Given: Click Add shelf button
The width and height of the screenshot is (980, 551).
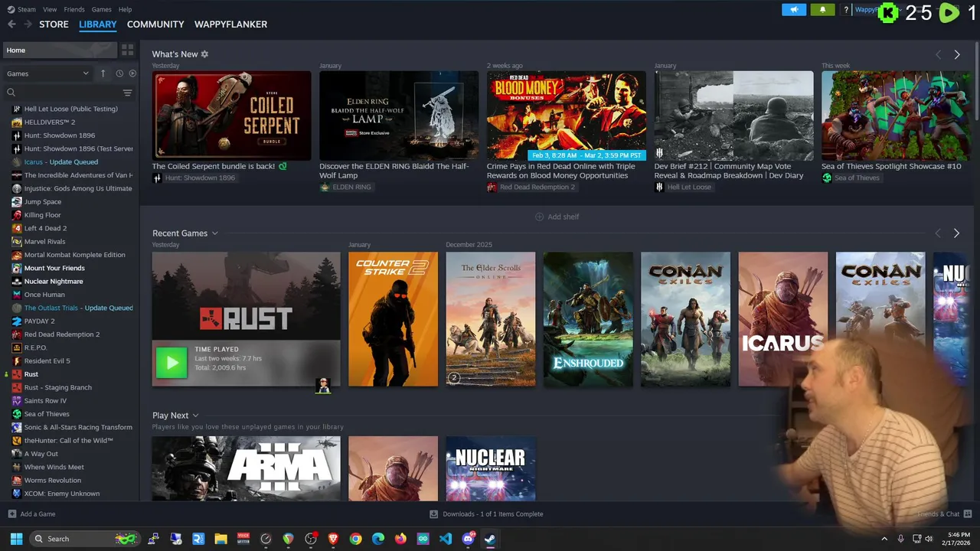Looking at the screenshot, I should point(557,217).
